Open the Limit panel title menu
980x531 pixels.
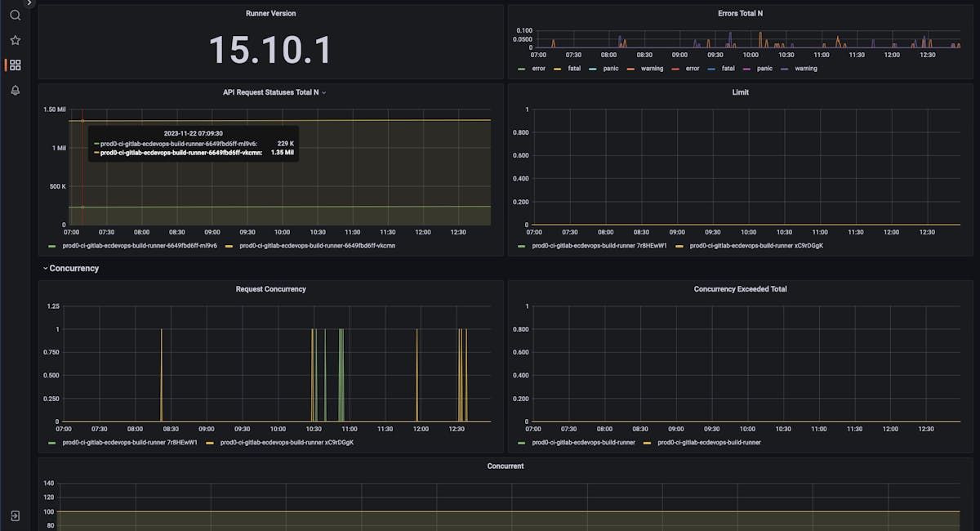740,92
